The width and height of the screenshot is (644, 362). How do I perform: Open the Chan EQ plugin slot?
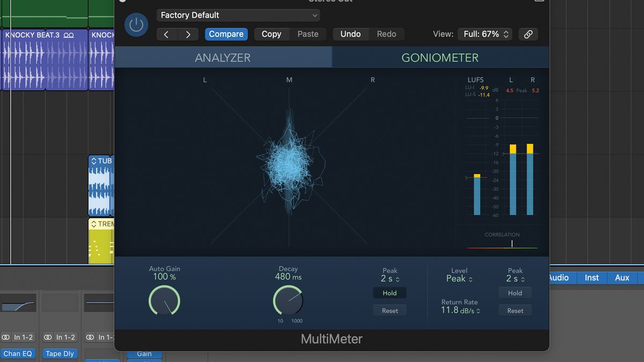click(x=18, y=353)
